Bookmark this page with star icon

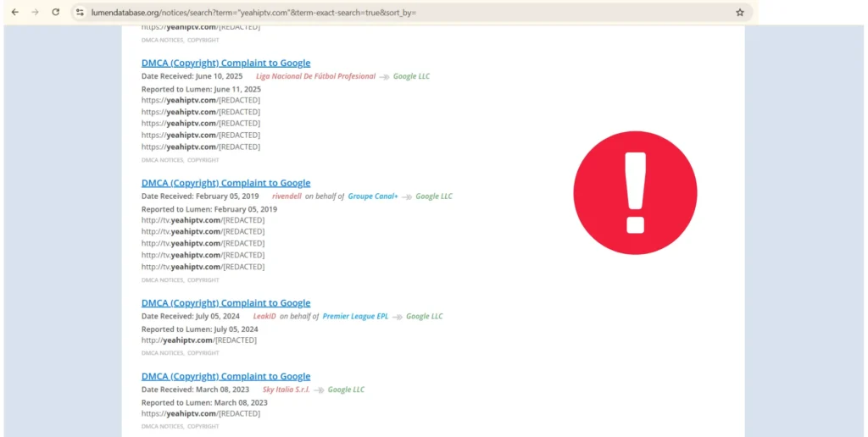point(739,13)
